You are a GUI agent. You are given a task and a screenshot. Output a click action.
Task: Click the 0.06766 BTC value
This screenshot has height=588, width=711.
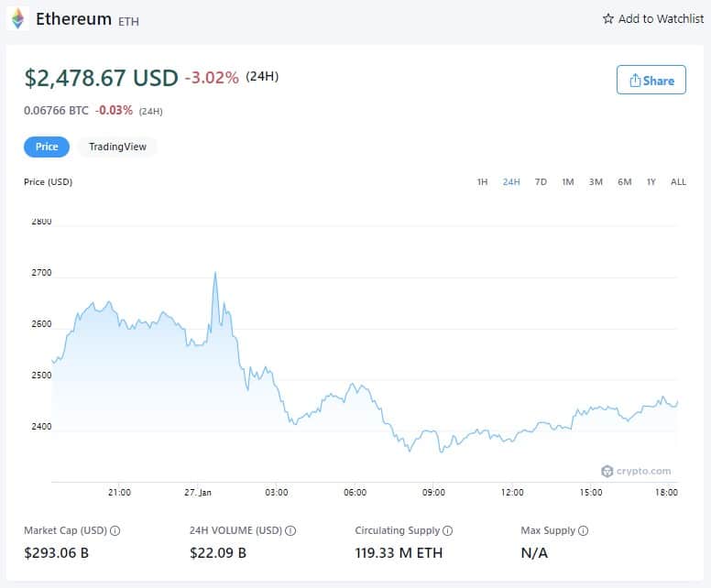[56, 110]
